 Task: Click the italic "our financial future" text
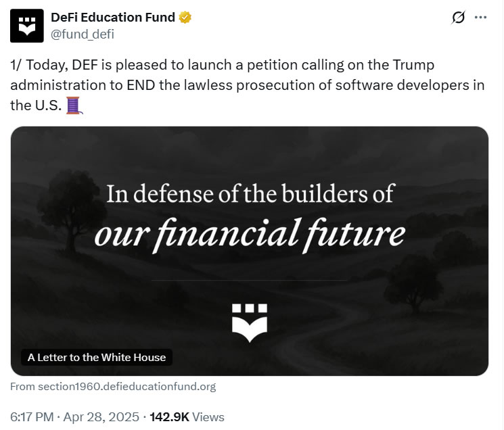coord(250,233)
